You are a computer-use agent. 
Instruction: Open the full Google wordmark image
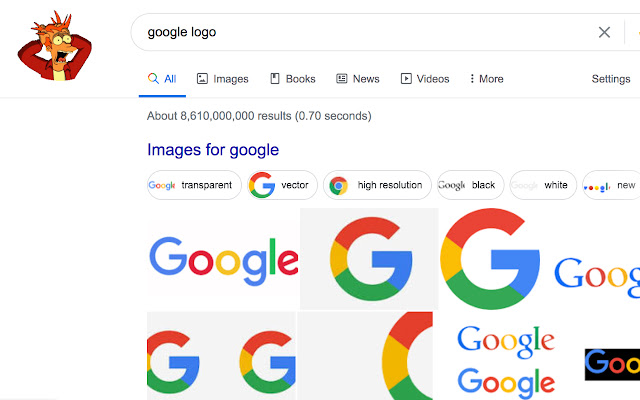coord(222,258)
